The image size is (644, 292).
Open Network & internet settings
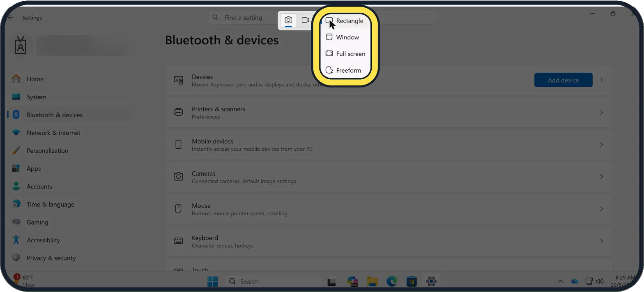(x=70, y=133)
